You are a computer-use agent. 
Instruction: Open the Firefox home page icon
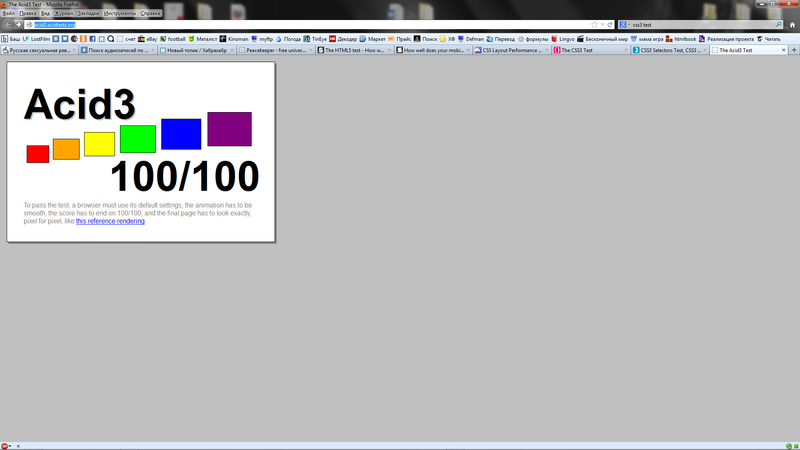(x=792, y=24)
